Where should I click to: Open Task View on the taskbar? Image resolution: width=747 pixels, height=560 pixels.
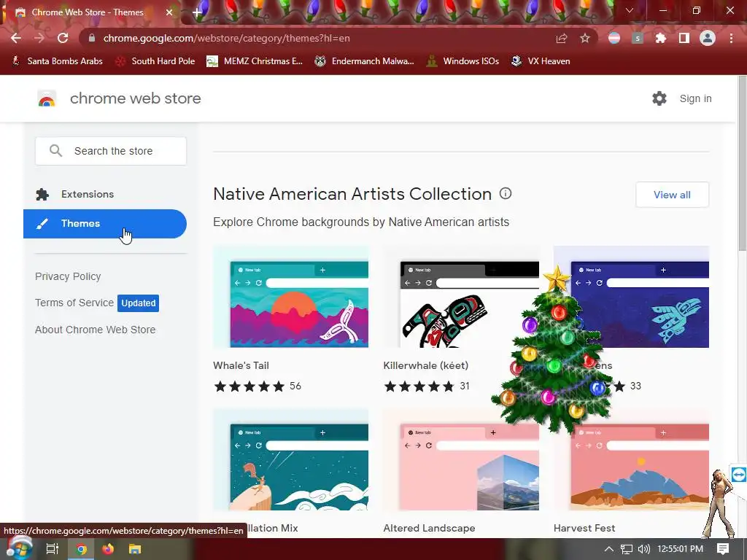53,549
